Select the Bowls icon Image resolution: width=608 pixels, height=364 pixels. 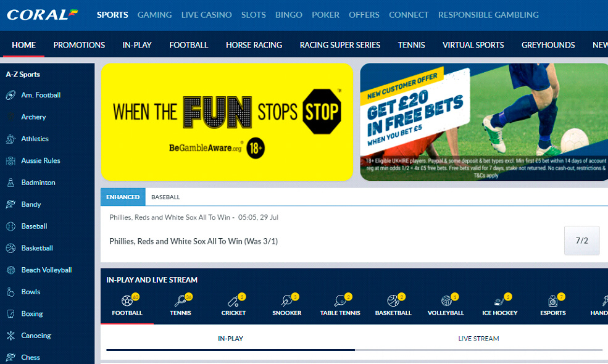10,292
